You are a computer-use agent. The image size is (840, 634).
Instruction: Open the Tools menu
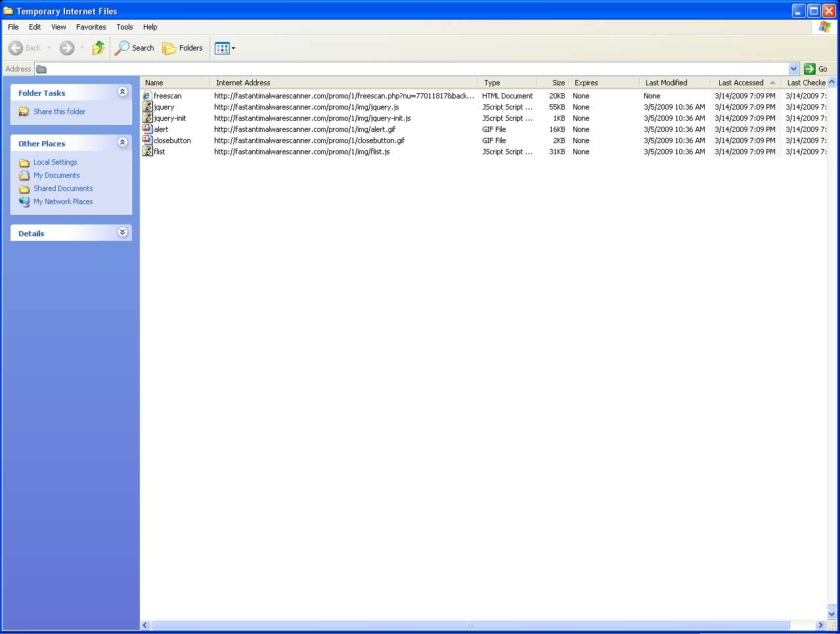pos(125,27)
